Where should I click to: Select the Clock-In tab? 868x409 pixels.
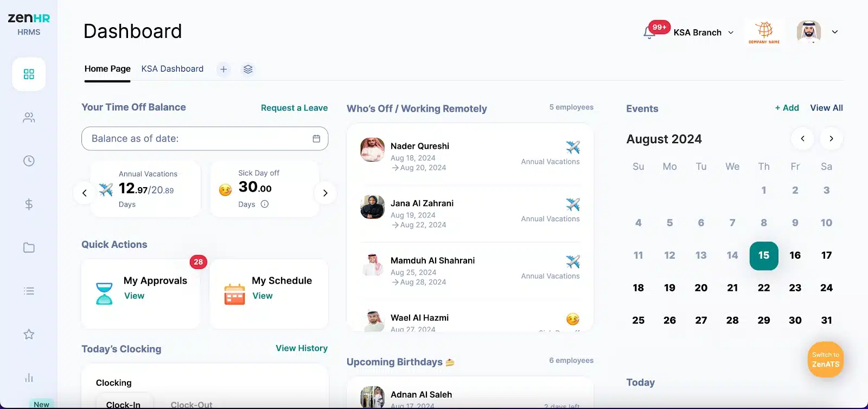(x=124, y=404)
